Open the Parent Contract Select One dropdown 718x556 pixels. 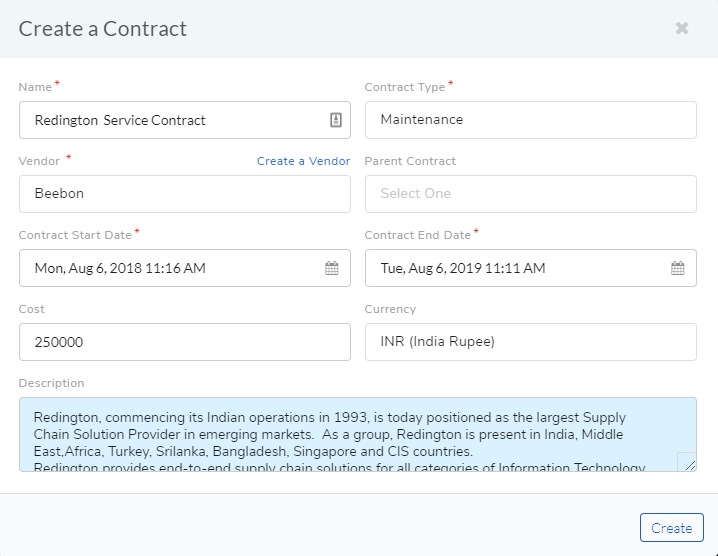[531, 194]
